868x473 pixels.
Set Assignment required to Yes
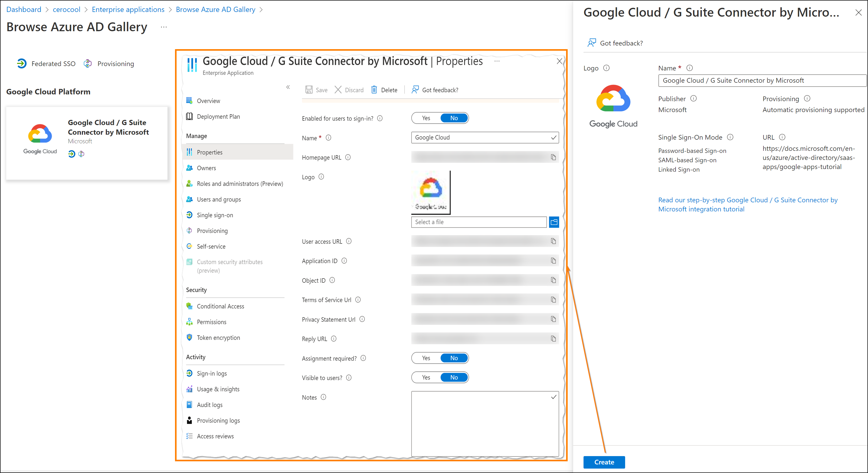click(x=426, y=358)
